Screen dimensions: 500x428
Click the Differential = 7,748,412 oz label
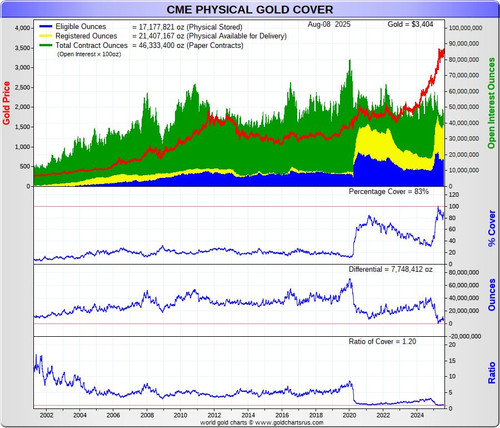pos(390,269)
